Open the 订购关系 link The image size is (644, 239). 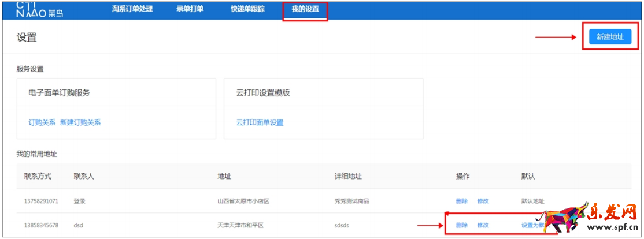pyautogui.click(x=42, y=122)
